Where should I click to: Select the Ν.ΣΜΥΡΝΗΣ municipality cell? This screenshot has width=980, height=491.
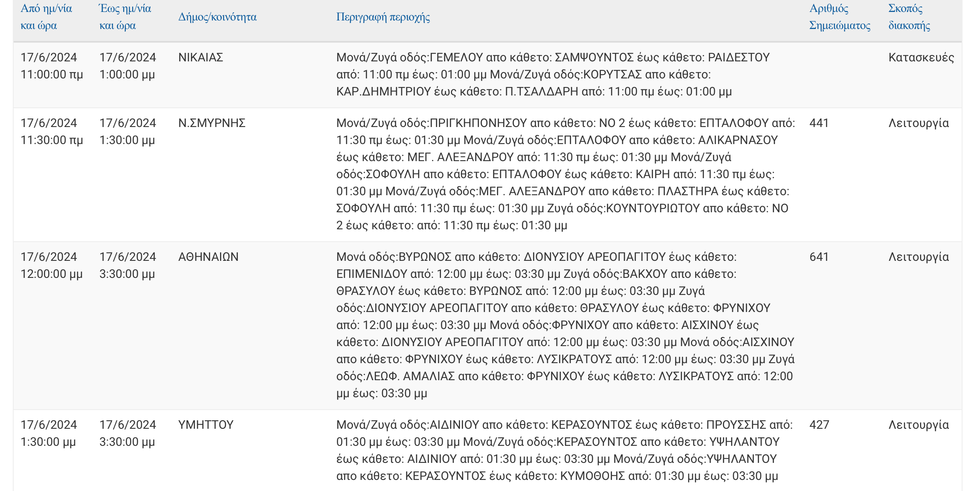[x=212, y=123]
